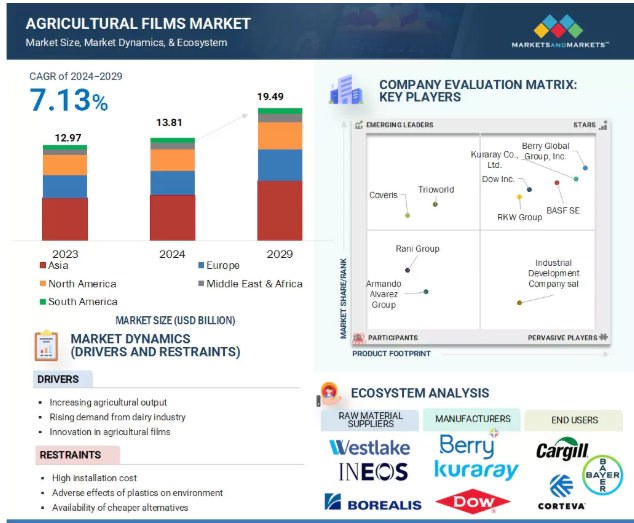634x523 pixels.
Task: Click the orange North America segment of 2023 bar
Action: coord(65,165)
